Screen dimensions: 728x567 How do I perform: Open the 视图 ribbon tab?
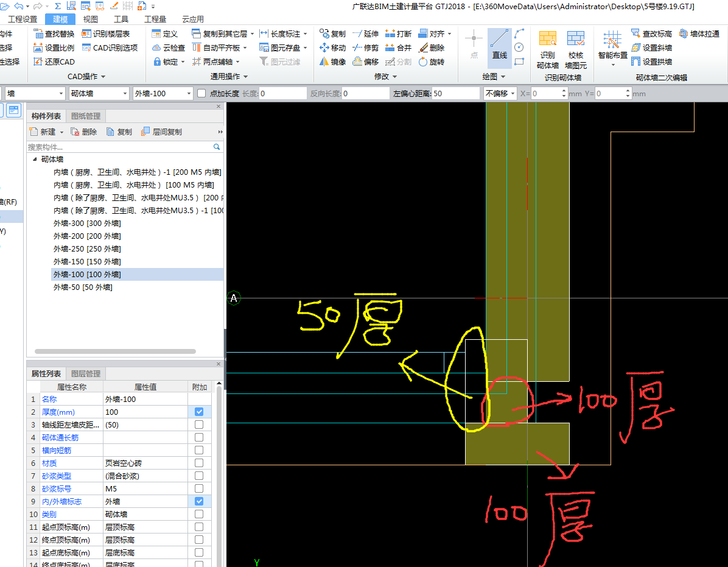(91, 19)
